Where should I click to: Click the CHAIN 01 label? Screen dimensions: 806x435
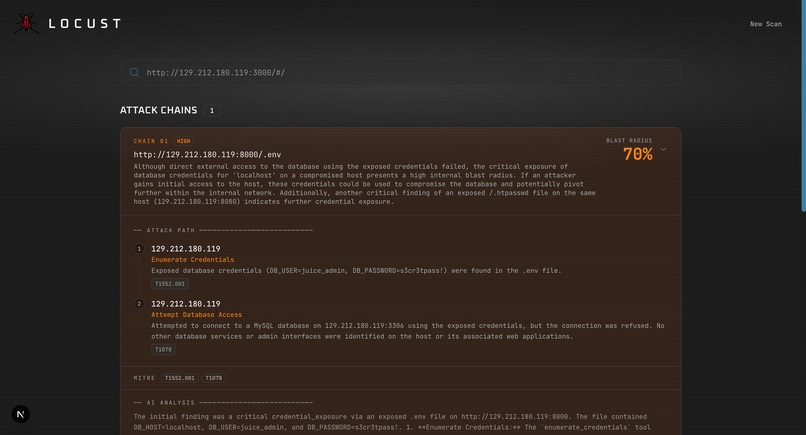coord(151,141)
